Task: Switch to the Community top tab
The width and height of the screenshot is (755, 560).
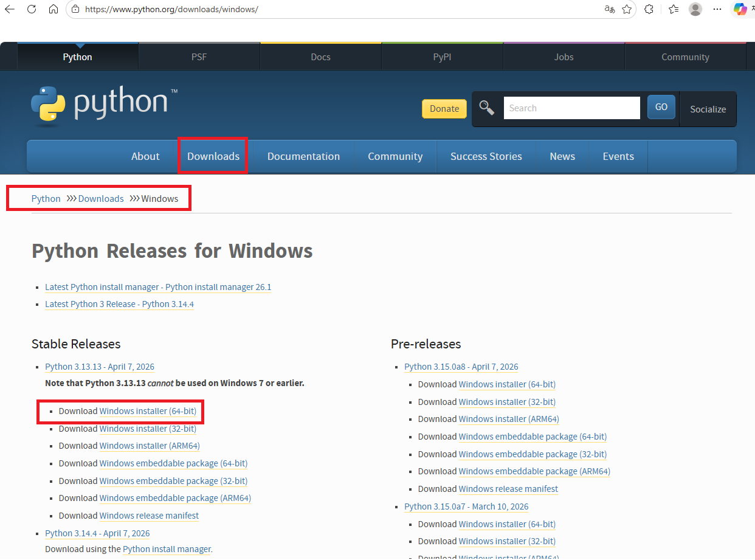Action: click(685, 57)
